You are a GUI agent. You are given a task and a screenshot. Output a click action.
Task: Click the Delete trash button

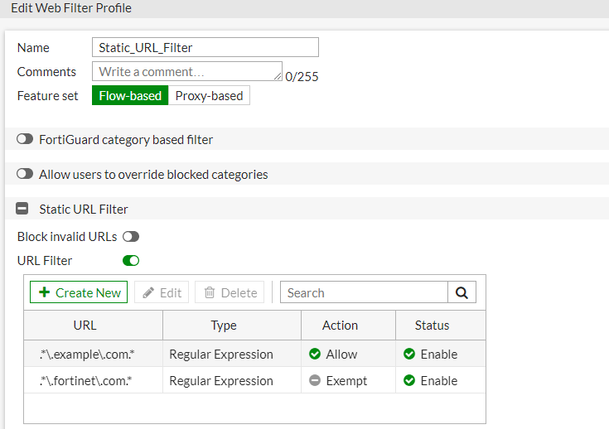[x=229, y=292]
